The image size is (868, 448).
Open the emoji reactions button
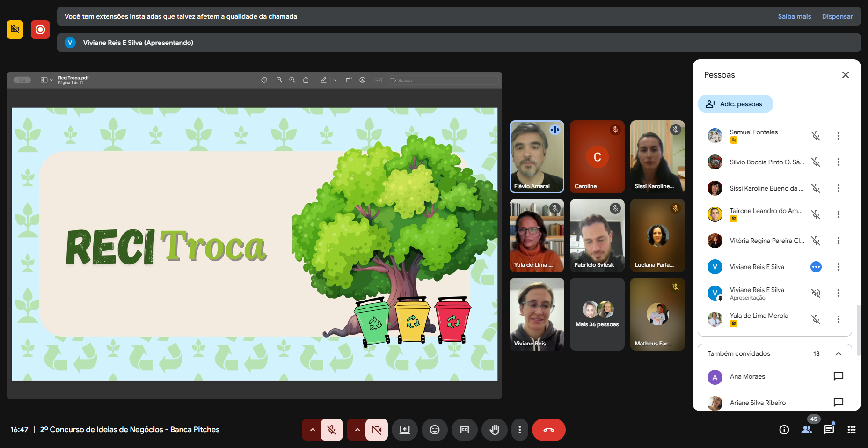(434, 430)
